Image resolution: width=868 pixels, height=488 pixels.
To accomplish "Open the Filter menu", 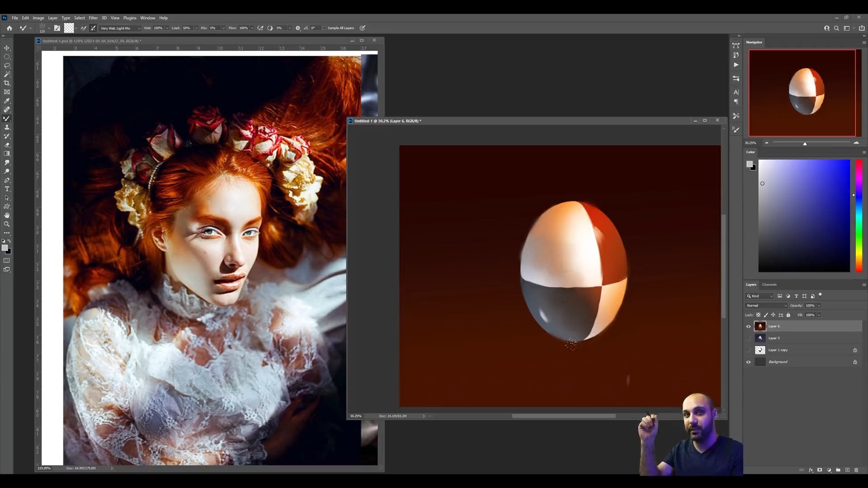I will coord(93,18).
